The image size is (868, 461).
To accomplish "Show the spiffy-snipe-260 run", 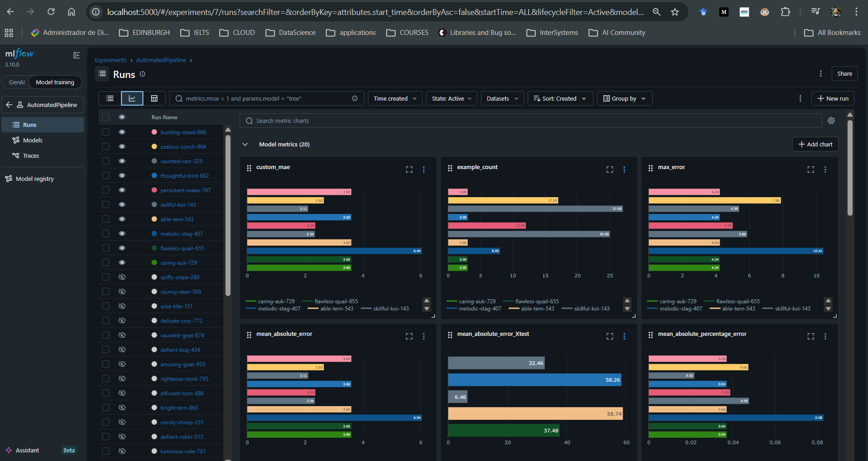I will pos(122,277).
